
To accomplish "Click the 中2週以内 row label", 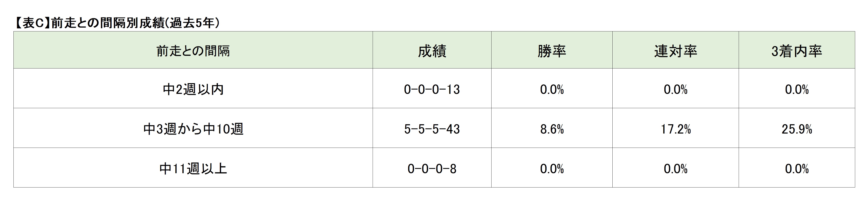I will 193,89.
